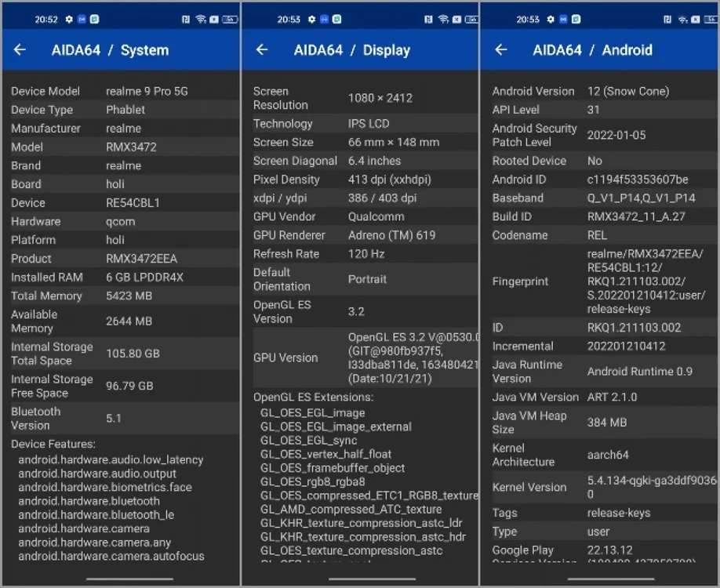Tap the blue notification icon beside the gear on Display screen
The image size is (720, 588).
tap(324, 20)
